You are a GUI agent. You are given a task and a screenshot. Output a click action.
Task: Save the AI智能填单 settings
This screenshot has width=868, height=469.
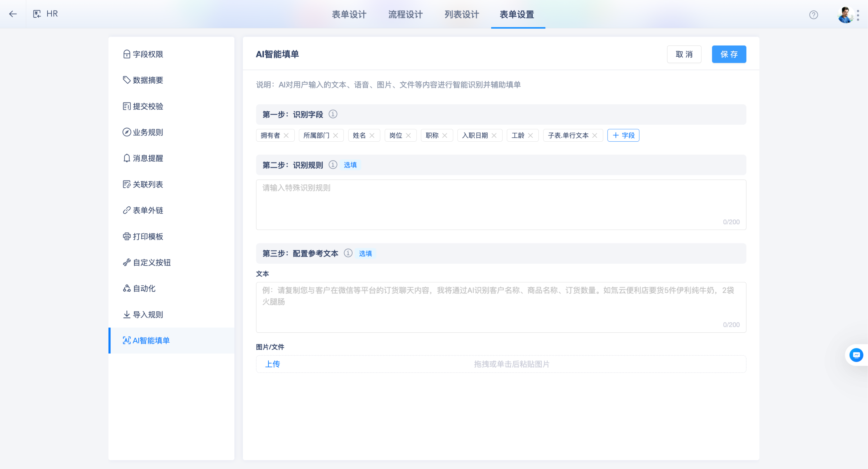729,54
